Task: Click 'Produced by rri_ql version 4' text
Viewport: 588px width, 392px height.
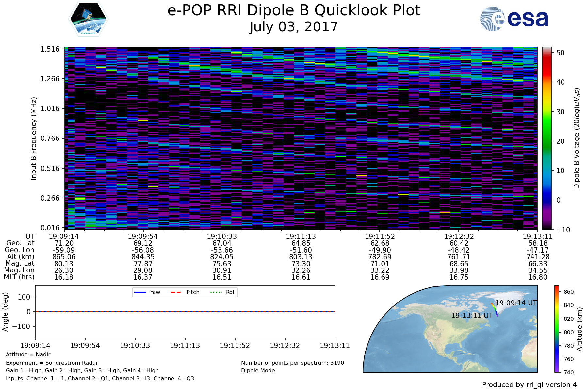Action: click(x=529, y=385)
